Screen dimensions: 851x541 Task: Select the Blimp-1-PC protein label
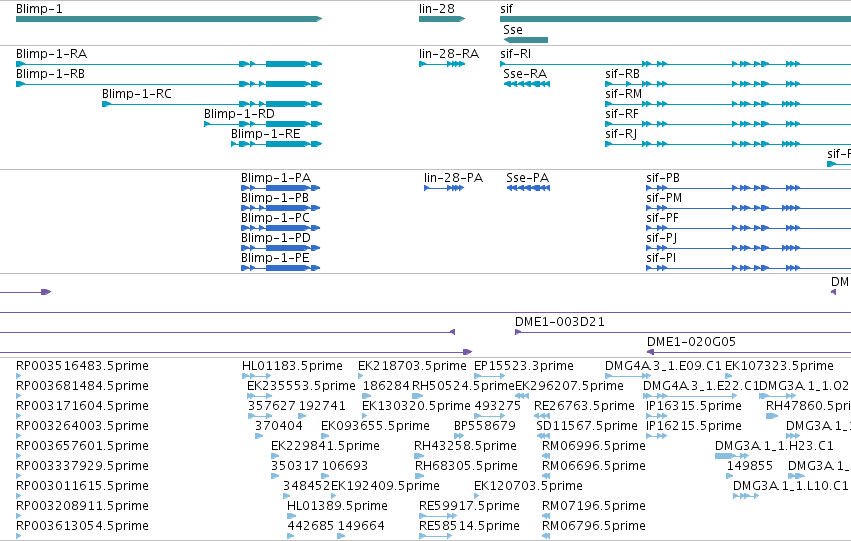[x=275, y=218]
